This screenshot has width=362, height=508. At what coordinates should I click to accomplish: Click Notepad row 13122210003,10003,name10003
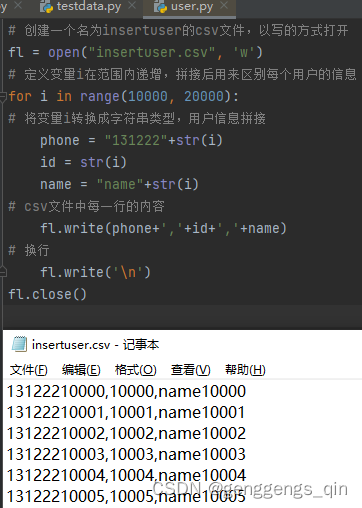point(126,454)
